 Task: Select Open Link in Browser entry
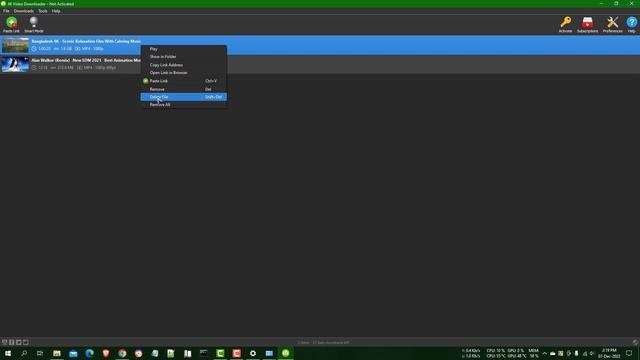pyautogui.click(x=184, y=73)
